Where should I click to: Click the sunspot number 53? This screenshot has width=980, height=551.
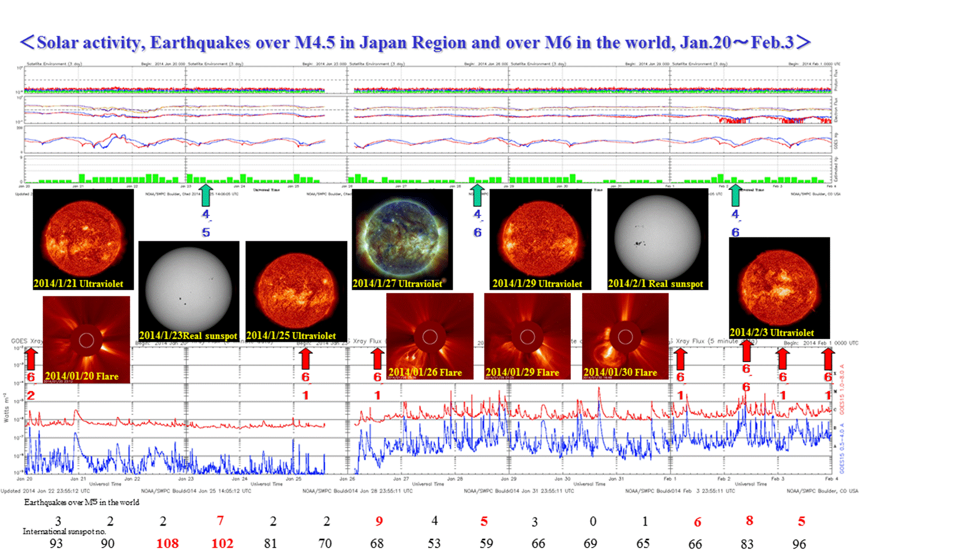click(434, 543)
